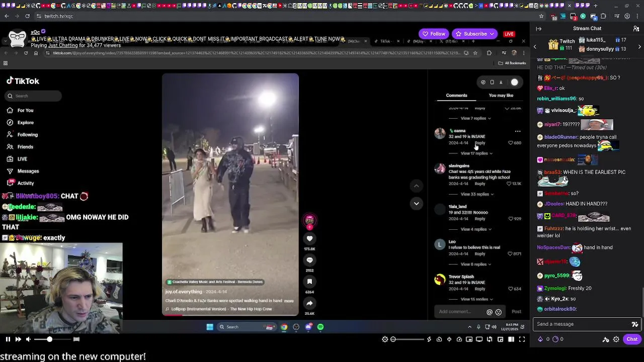Share the TikTok video arrow icon
Screen dimensions: 644x362
click(309, 303)
